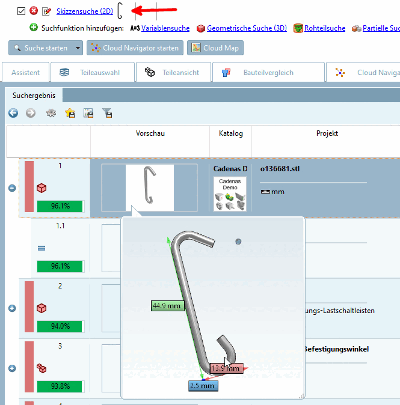Open the Bauteilvergleich tab

(268, 72)
